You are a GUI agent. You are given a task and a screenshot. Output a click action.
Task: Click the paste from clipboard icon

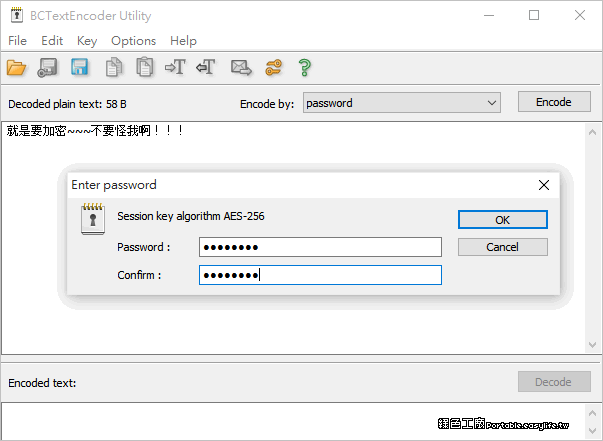pos(144,68)
